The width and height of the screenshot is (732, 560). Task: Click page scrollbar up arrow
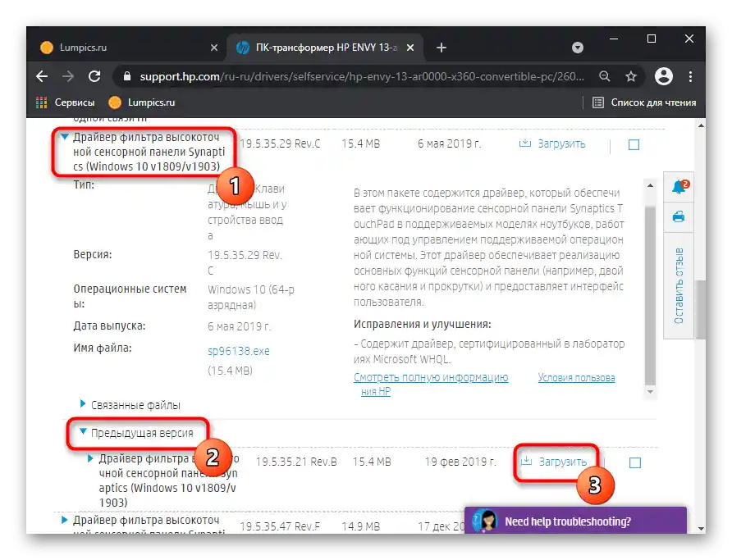(701, 125)
